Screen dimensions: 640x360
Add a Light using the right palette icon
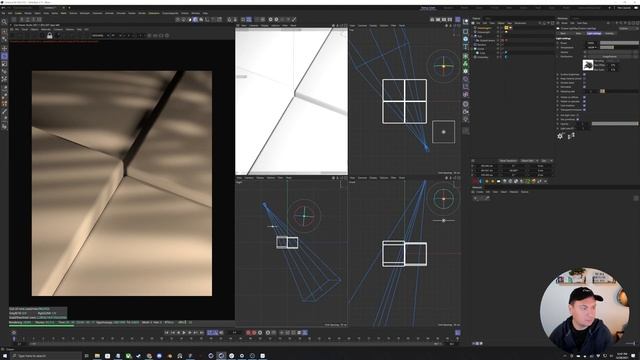(x=466, y=120)
